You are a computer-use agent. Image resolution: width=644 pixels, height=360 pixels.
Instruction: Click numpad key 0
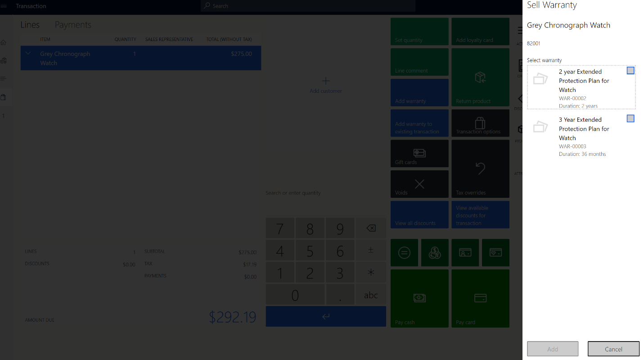(295, 295)
